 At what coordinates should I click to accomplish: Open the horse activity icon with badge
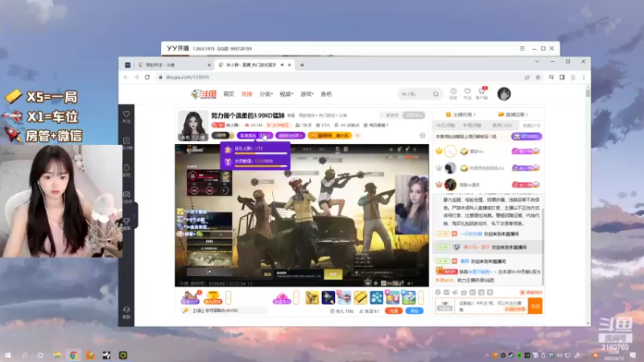[190, 298]
